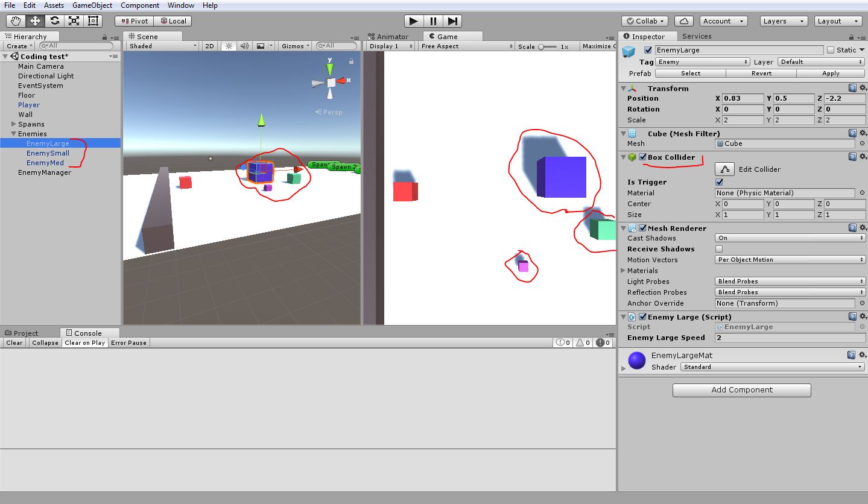
Task: Enable Receive Shadows checkbox
Action: [719, 249]
